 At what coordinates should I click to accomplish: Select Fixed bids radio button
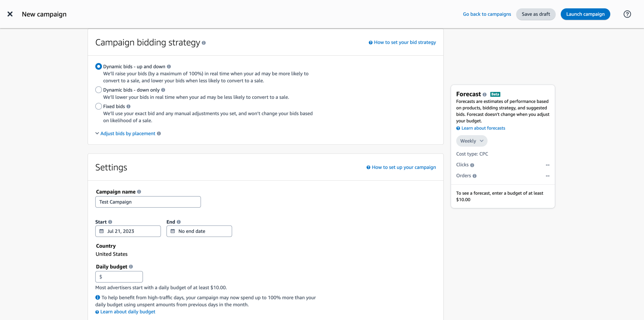(x=98, y=106)
